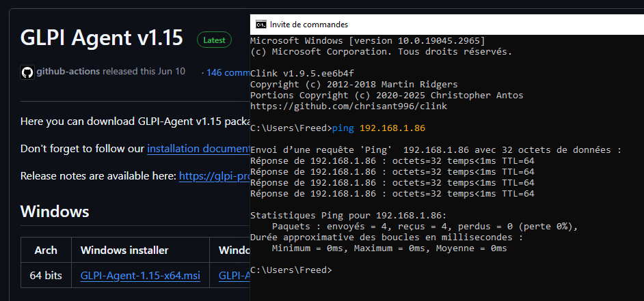
Task: Click the clink GitHub URL in terminal
Action: tap(349, 106)
